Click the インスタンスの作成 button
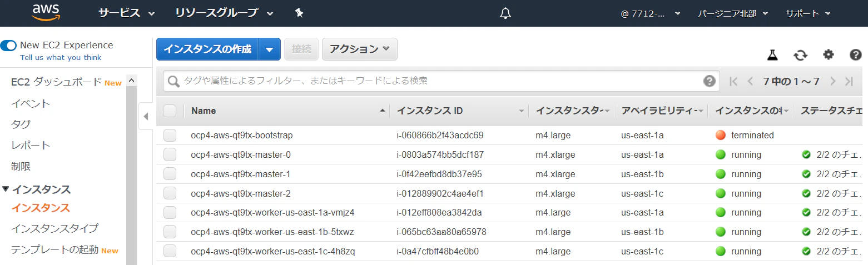This screenshot has width=868, height=265. point(207,49)
